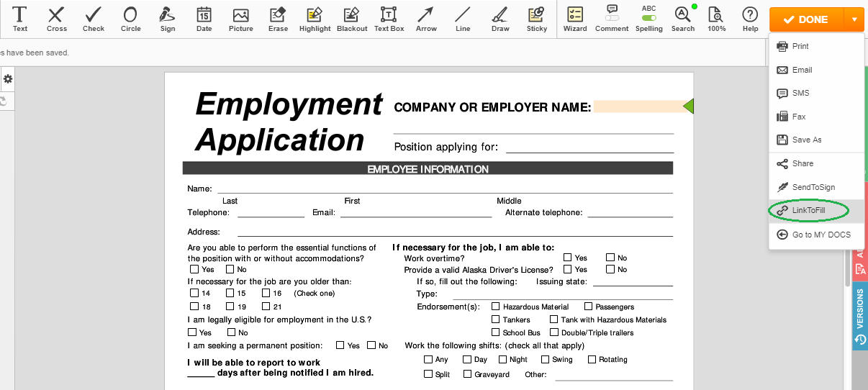Screen dimensions: 868x390
Task: Tick the Passengers endorsement checkbox
Action: pyautogui.click(x=589, y=307)
